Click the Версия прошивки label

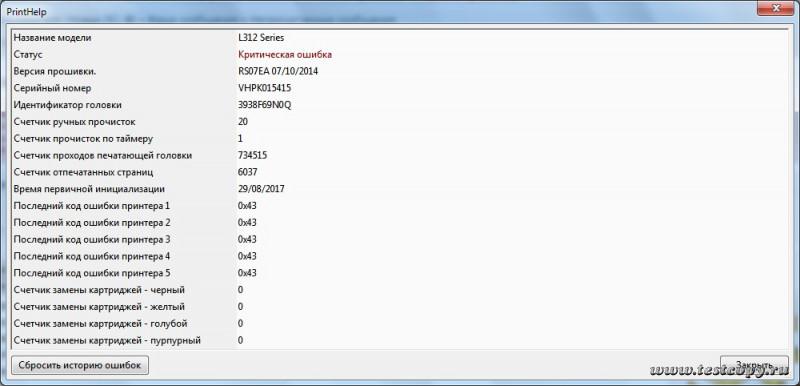click(55, 71)
